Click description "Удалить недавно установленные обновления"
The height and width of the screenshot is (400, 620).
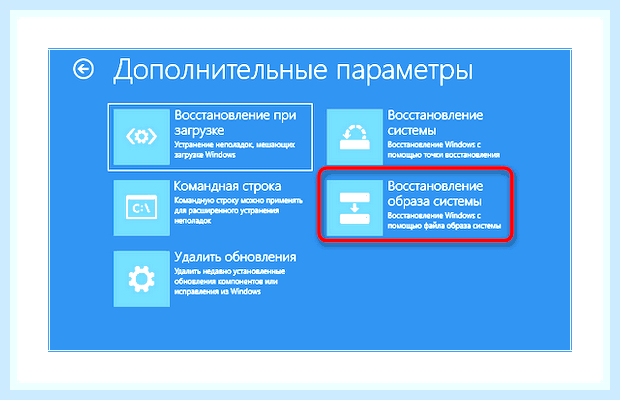click(230, 276)
